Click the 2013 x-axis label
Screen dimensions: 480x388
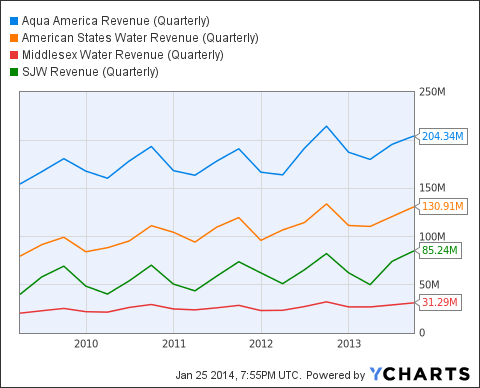point(349,344)
